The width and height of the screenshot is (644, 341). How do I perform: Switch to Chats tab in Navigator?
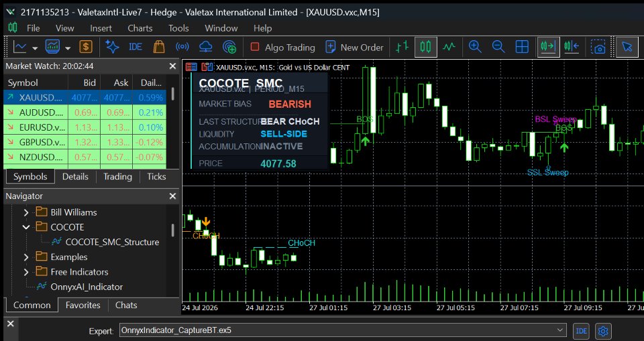pos(126,305)
